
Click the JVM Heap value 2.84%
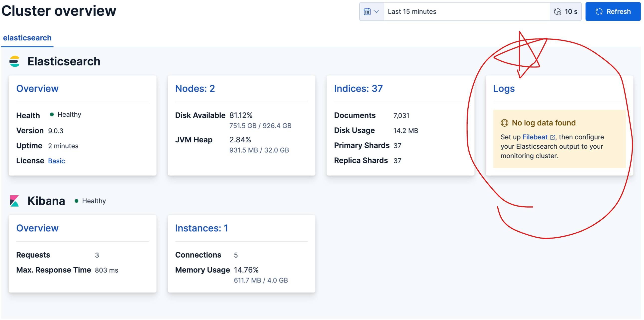click(x=240, y=140)
